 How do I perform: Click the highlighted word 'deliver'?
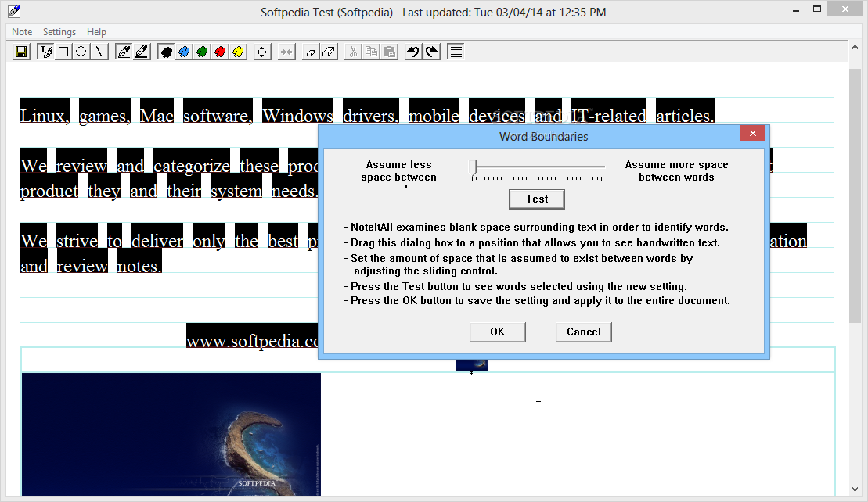pos(158,236)
